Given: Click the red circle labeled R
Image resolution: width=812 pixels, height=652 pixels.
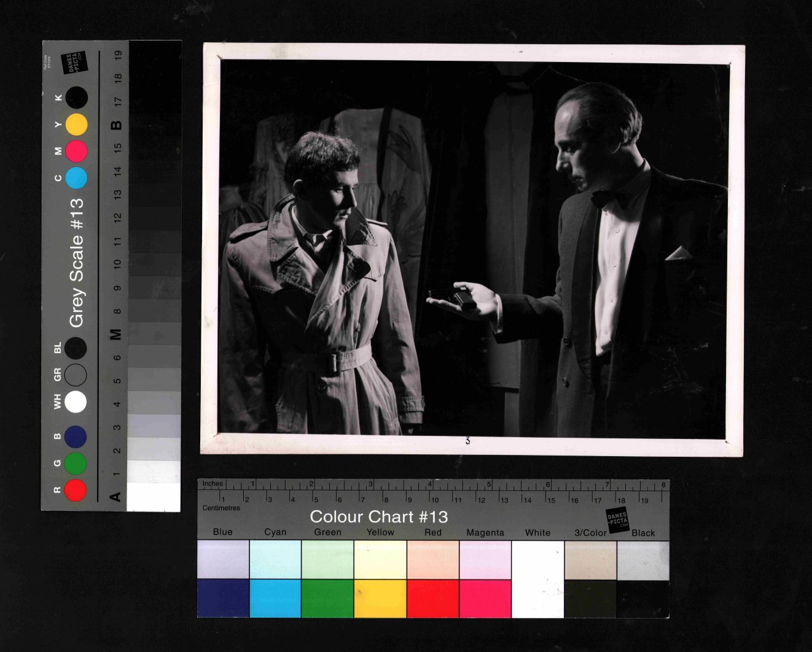Looking at the screenshot, I should tap(76, 490).
